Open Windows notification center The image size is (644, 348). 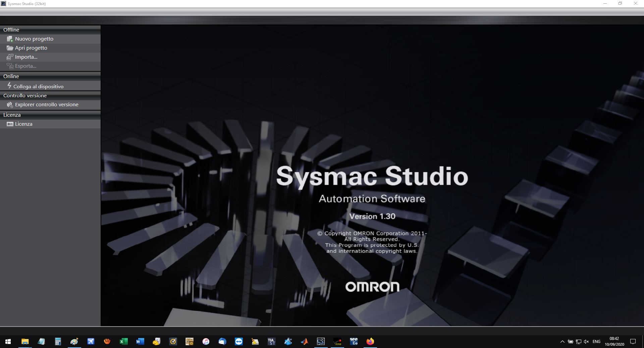pyautogui.click(x=633, y=342)
